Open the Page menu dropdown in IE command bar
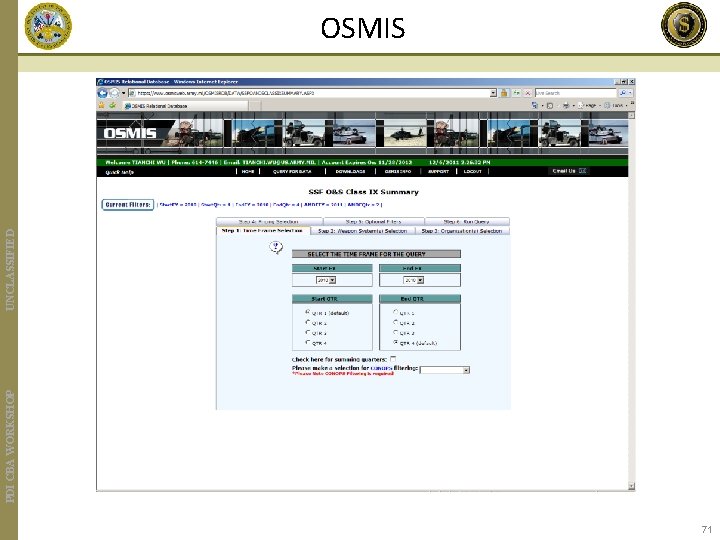 tap(590, 106)
